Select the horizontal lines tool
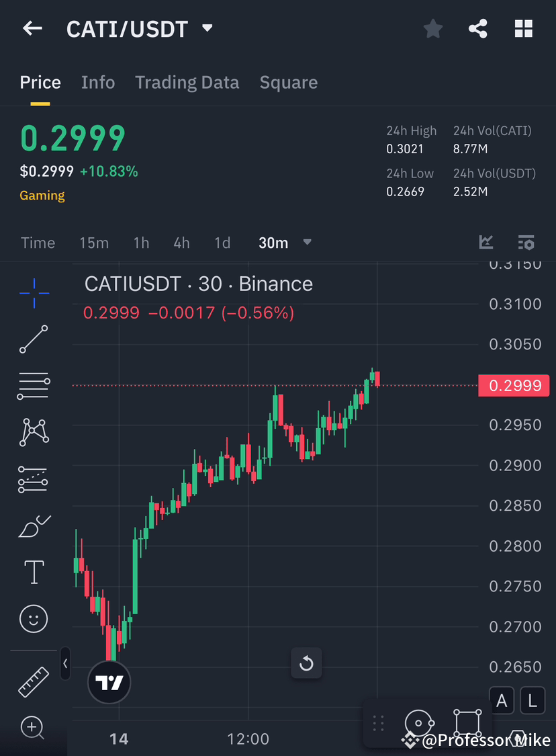The height and width of the screenshot is (756, 556). pos(34,386)
